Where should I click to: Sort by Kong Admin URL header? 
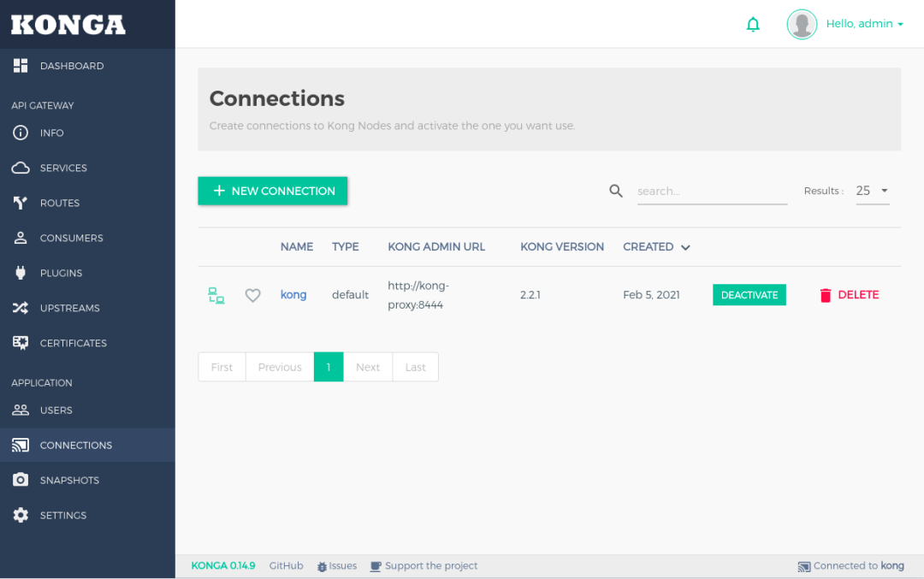tap(436, 247)
